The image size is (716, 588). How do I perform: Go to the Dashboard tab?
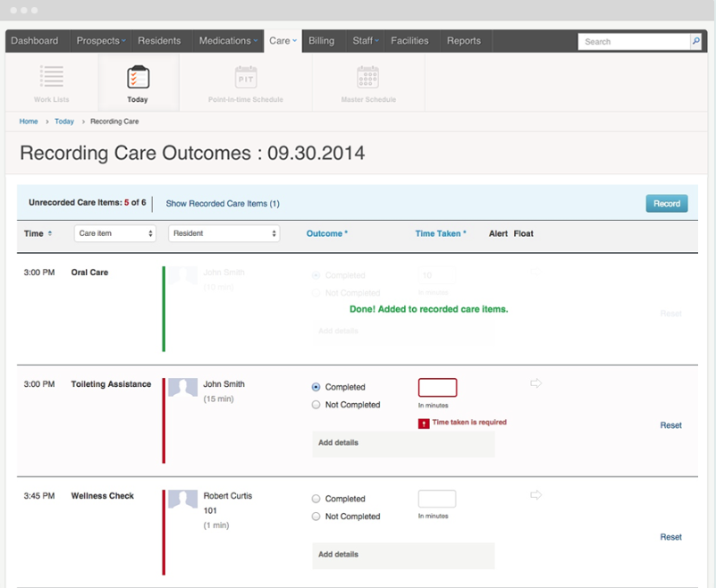[x=35, y=41]
